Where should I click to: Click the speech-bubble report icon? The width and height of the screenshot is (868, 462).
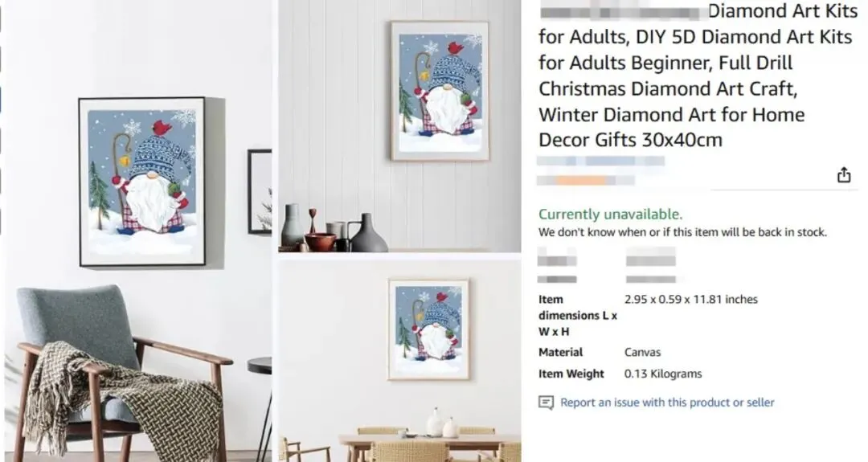pyautogui.click(x=546, y=403)
